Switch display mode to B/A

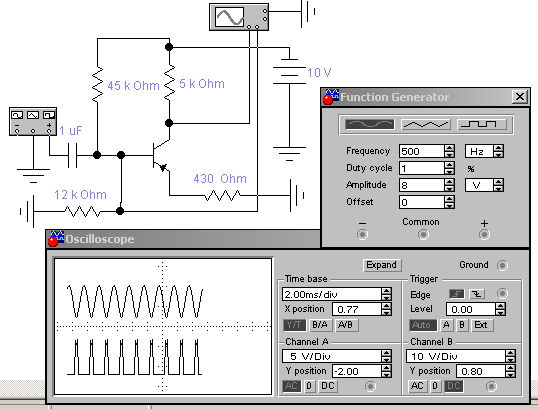(320, 325)
